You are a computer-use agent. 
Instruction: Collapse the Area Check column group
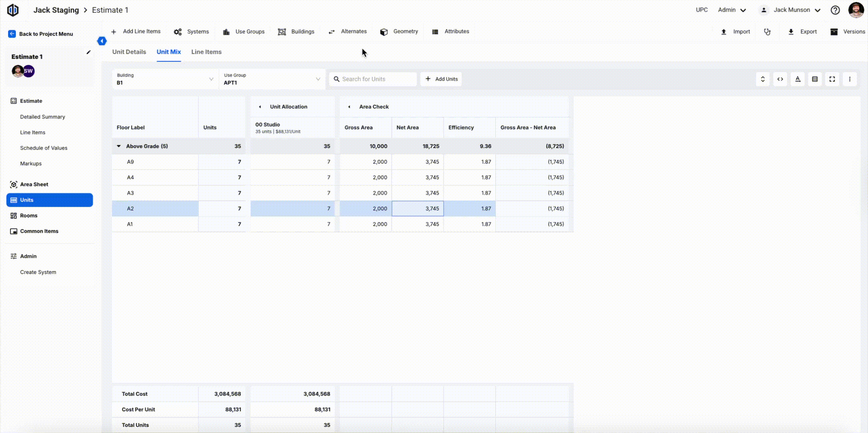pyautogui.click(x=349, y=107)
